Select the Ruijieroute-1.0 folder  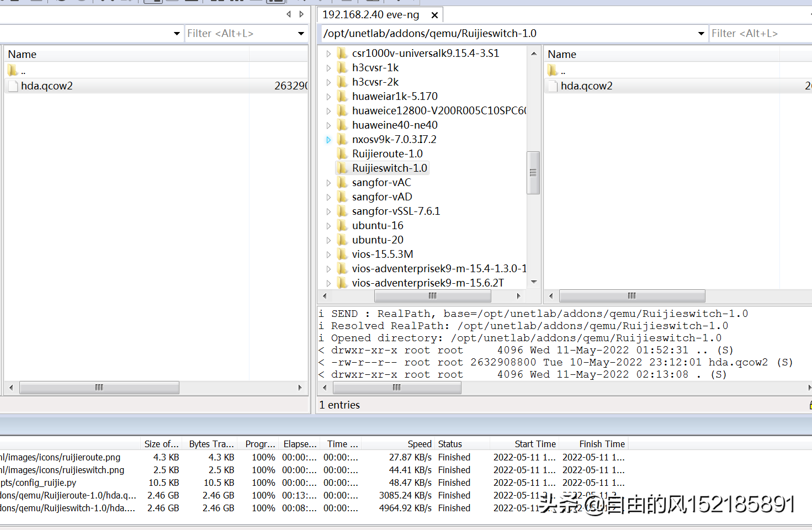[387, 154]
